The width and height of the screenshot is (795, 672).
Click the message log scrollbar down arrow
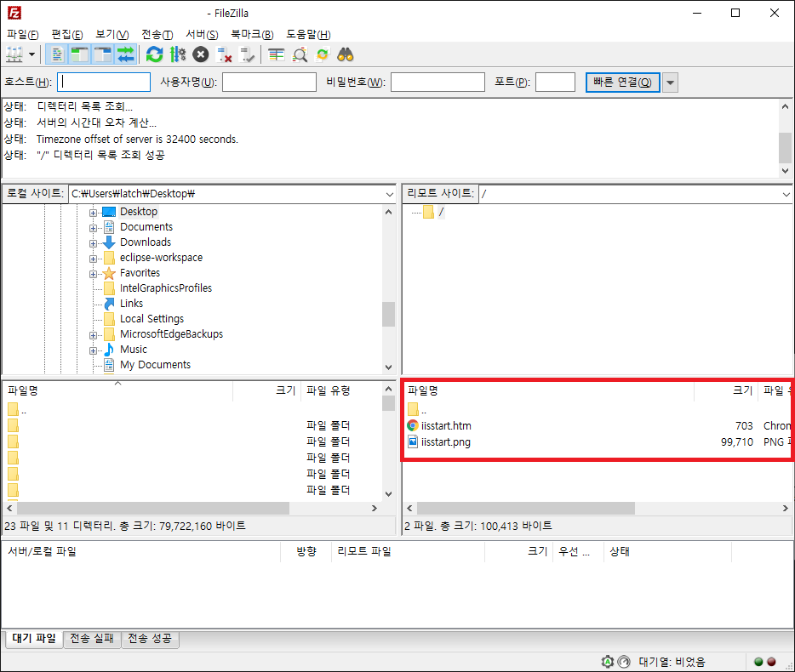[x=785, y=171]
